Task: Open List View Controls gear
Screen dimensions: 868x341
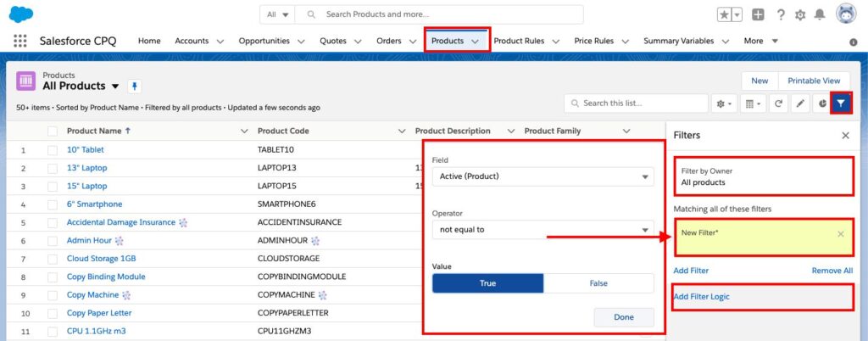Action: tap(725, 103)
